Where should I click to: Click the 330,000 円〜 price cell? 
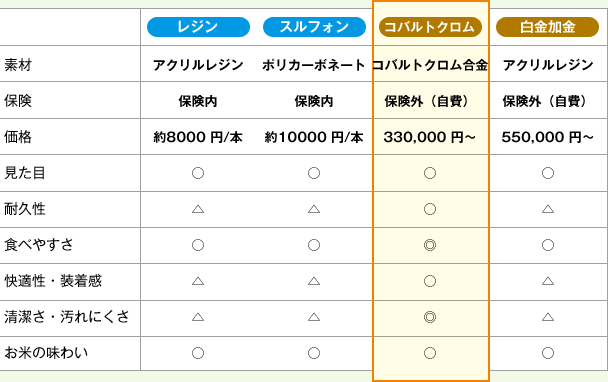(430, 137)
